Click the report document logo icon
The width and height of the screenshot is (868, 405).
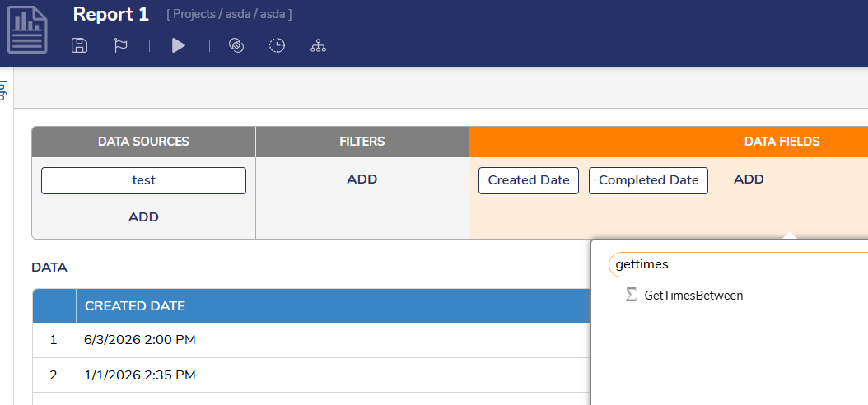click(27, 31)
